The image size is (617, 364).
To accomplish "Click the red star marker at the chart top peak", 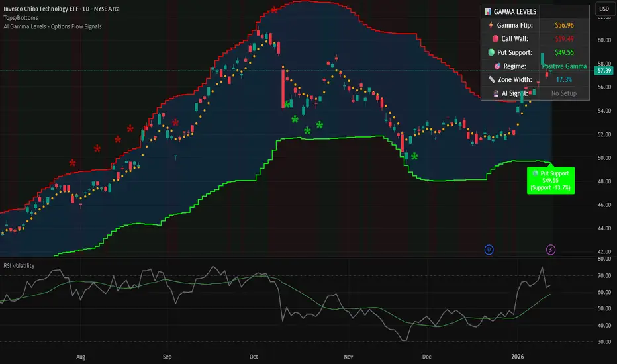I will [274, 10].
